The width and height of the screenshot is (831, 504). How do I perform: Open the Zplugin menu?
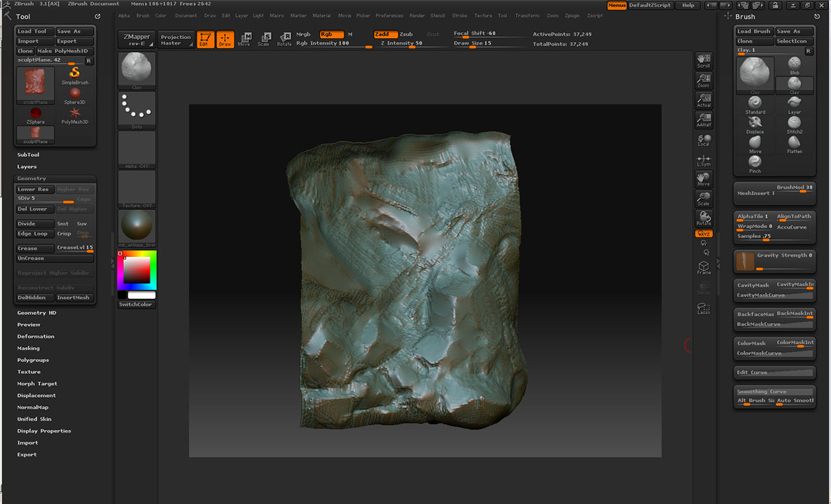pyautogui.click(x=573, y=15)
